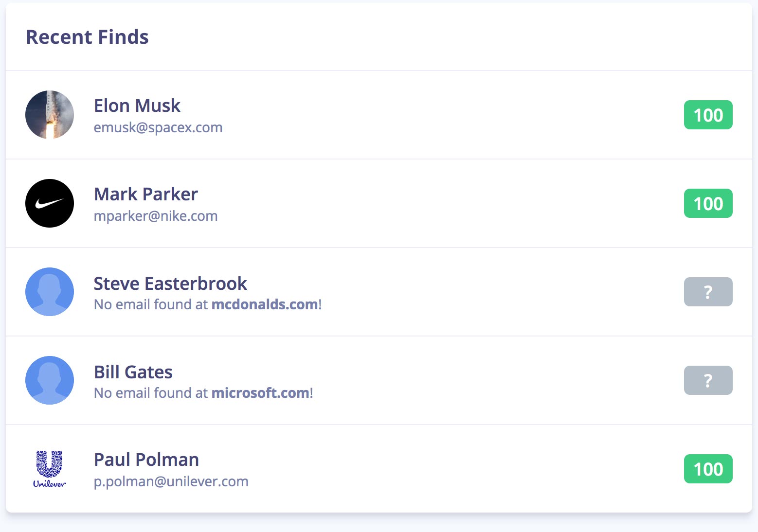Click Bill Gates' gray question mark badge

pyautogui.click(x=708, y=380)
